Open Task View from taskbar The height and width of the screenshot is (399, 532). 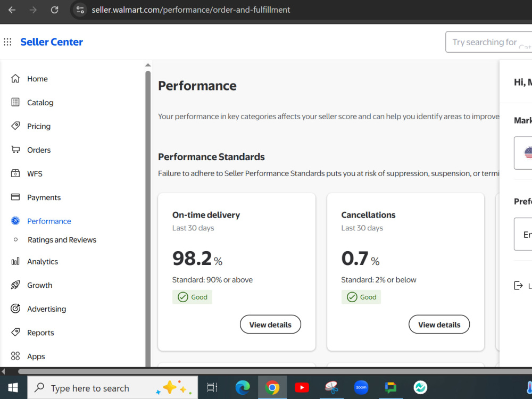(212, 387)
